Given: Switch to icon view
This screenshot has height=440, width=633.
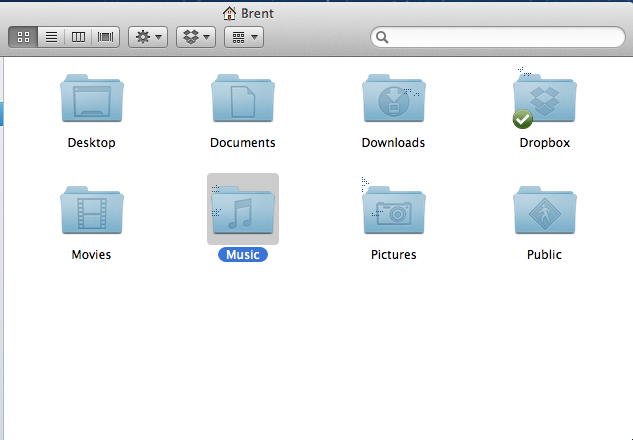Looking at the screenshot, I should click(23, 37).
